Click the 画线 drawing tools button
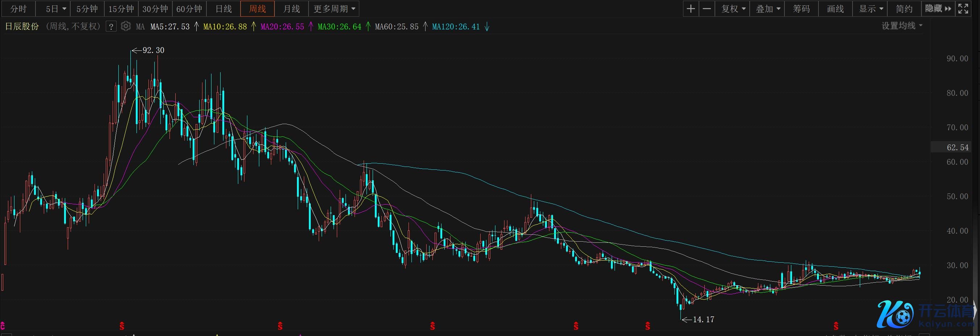 [835, 9]
